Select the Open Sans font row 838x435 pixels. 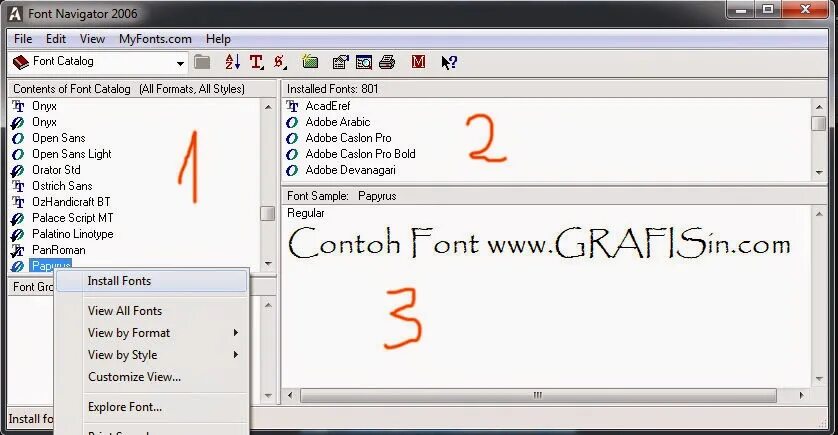pos(58,138)
